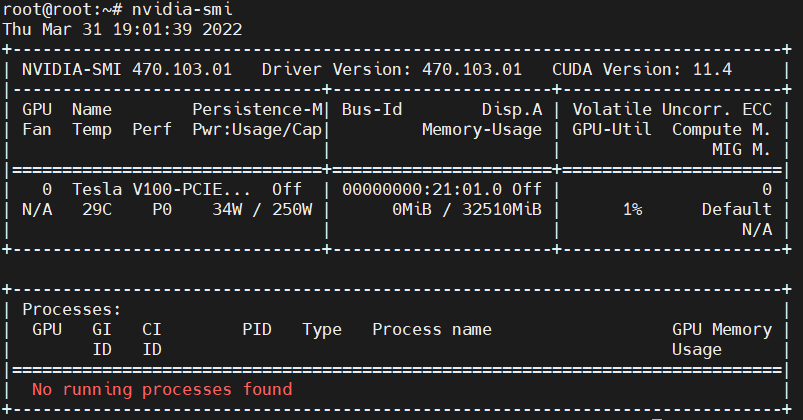Click the 'Bus-Id' column header

pyautogui.click(x=372, y=109)
